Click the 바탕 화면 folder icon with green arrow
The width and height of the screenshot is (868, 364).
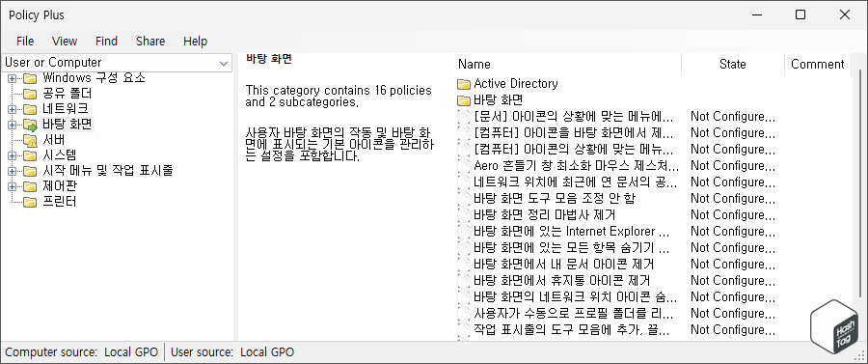pyautogui.click(x=29, y=125)
